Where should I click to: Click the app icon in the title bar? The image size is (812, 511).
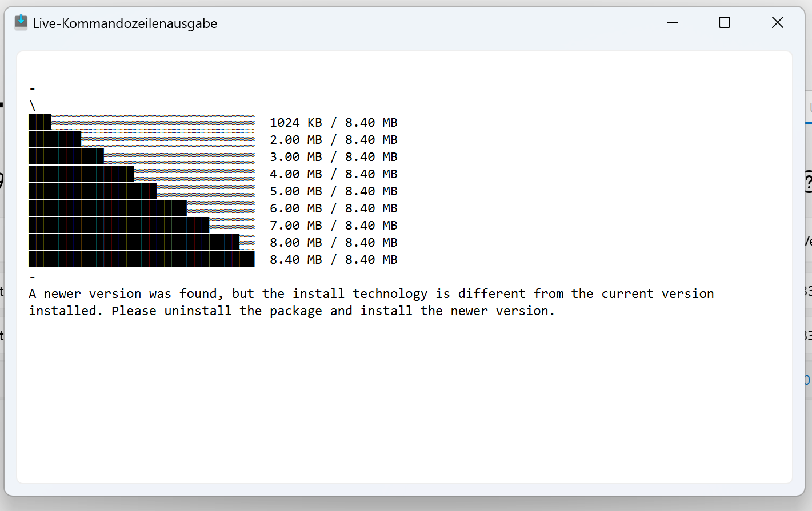tap(21, 23)
